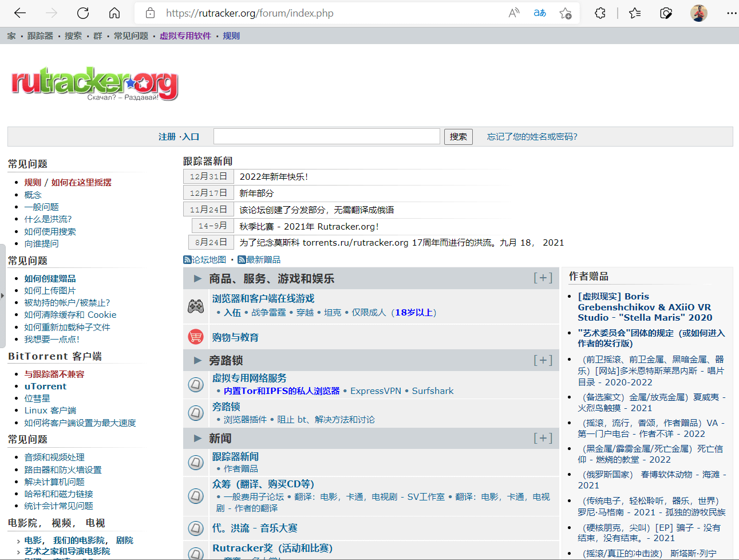The height and width of the screenshot is (560, 739).
Task: Open 搜索 in the top navigation
Action: (73, 36)
